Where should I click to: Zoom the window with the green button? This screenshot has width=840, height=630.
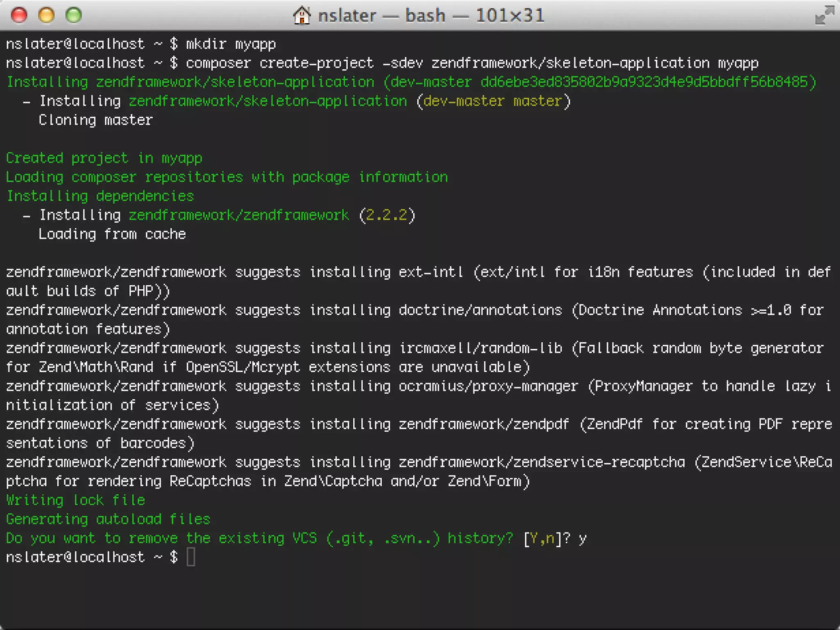click(74, 16)
